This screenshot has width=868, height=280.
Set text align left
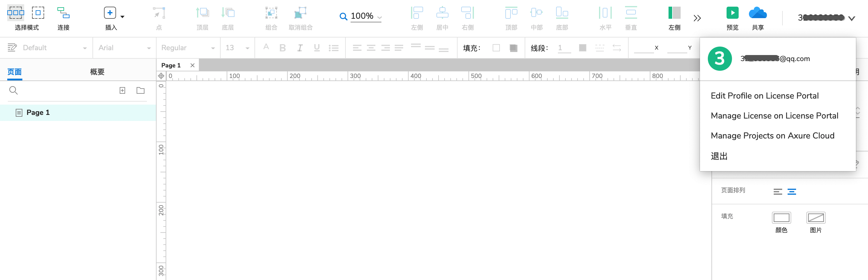click(357, 48)
